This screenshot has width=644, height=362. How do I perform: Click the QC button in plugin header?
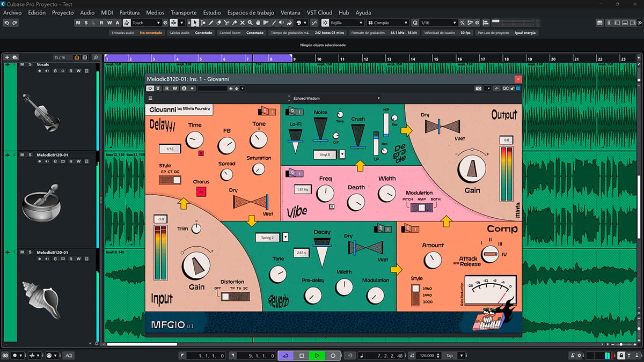tap(506, 88)
